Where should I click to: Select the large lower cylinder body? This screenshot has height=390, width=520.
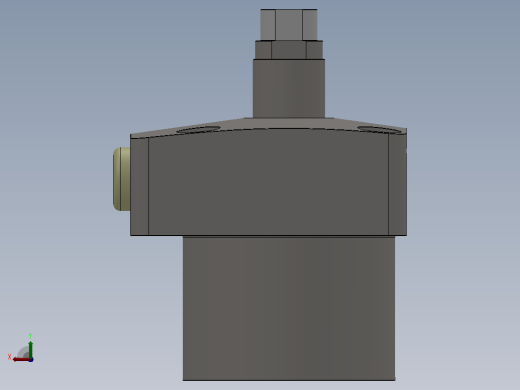[x=289, y=308]
